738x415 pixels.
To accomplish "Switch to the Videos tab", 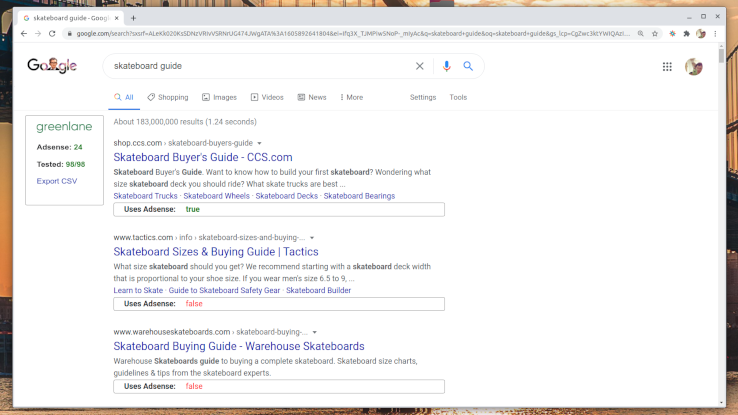I will (x=267, y=97).
